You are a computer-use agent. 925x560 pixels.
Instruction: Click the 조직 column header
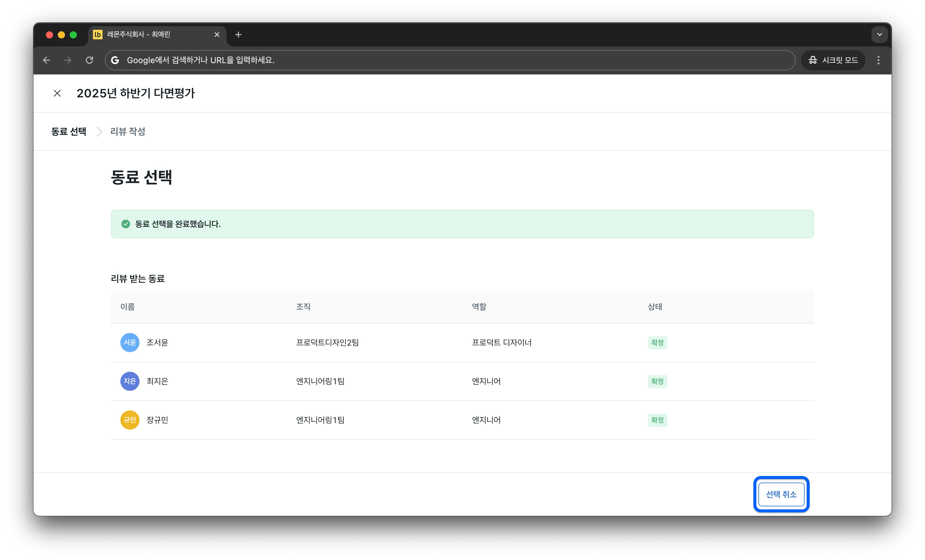[303, 307]
